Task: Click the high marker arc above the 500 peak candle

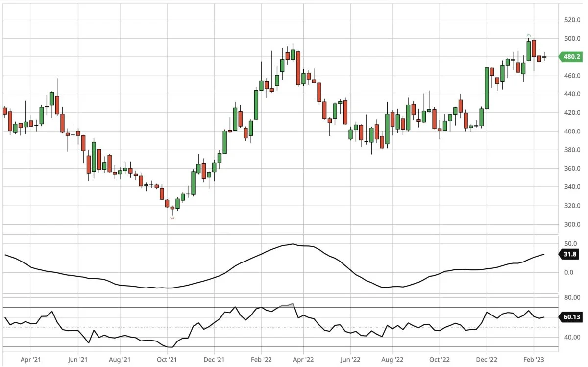Action: coord(529,36)
